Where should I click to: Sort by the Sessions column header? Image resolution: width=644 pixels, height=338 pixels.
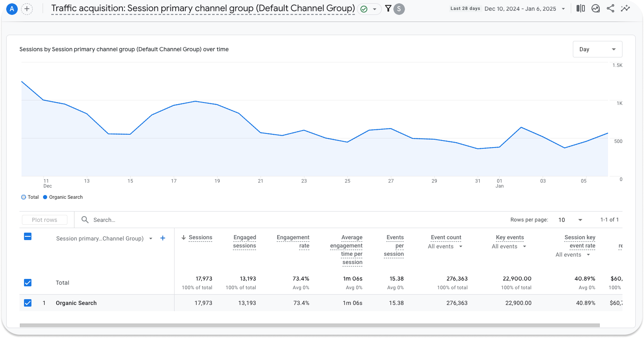point(200,238)
